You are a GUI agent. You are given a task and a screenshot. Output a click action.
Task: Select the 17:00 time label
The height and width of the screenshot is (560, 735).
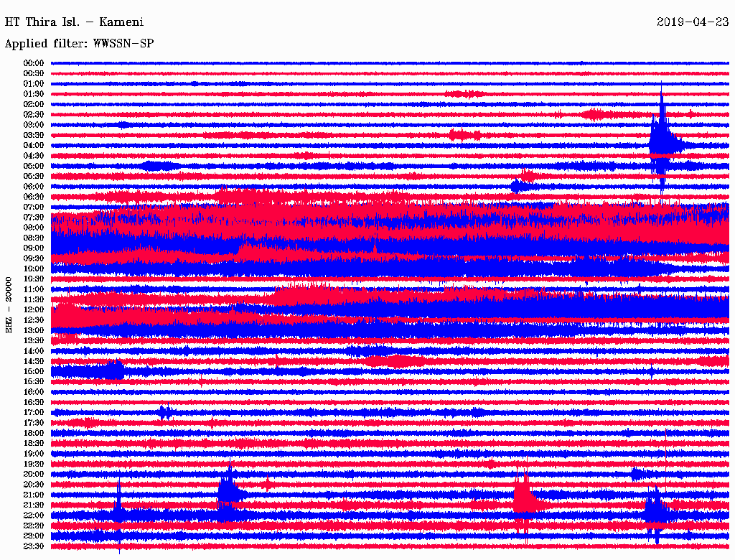pos(34,412)
